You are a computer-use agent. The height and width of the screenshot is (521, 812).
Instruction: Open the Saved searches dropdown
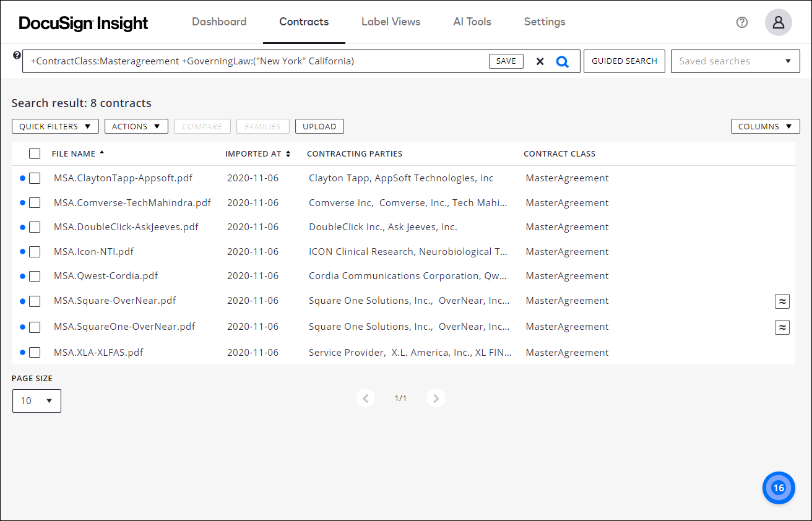(735, 61)
